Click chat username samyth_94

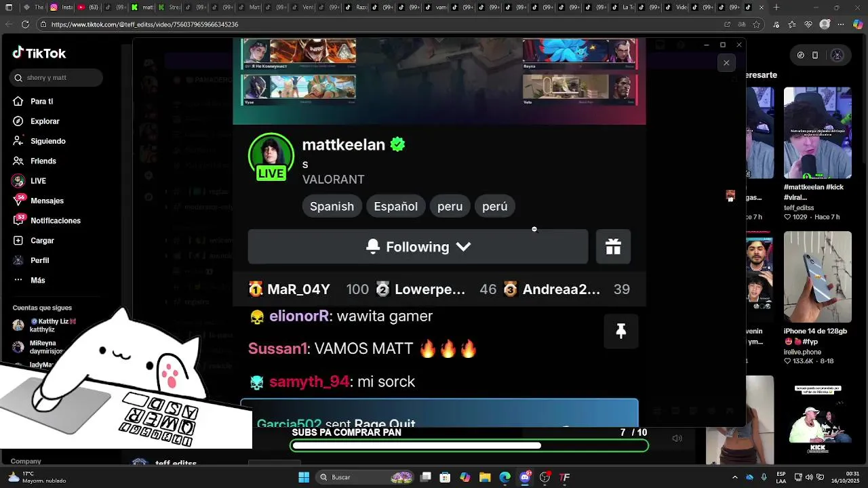[x=309, y=382]
